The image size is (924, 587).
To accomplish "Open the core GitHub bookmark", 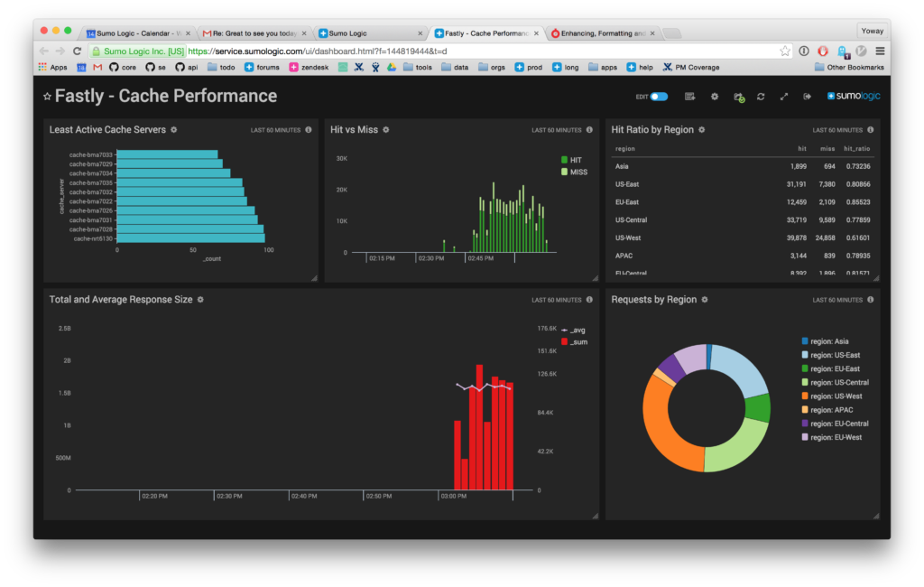I will (123, 67).
